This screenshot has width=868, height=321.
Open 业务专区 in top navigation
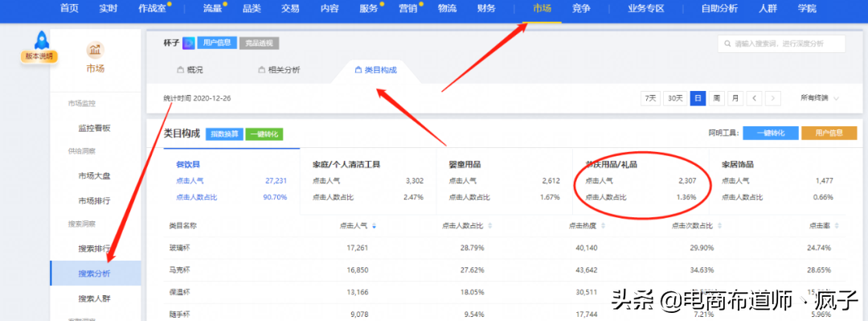646,8
